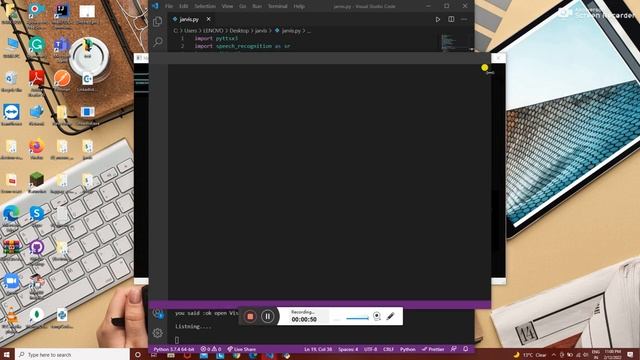Click the webcam icon on recorder bar

(x=377, y=316)
